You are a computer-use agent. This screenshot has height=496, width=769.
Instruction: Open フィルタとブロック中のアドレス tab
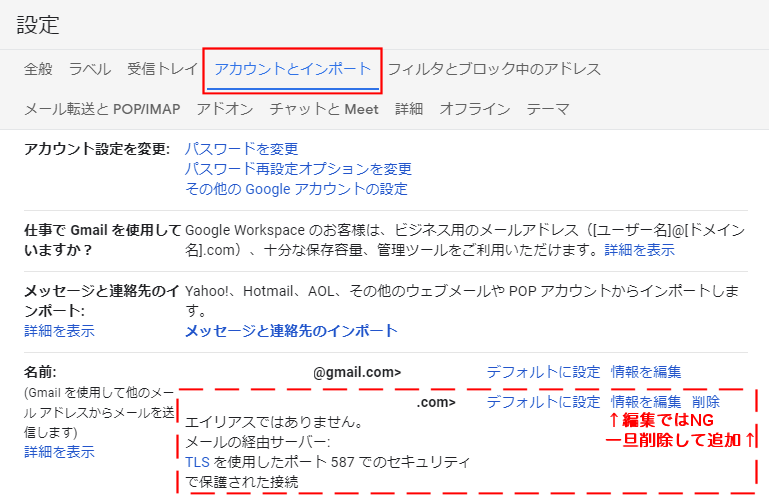pyautogui.click(x=494, y=69)
